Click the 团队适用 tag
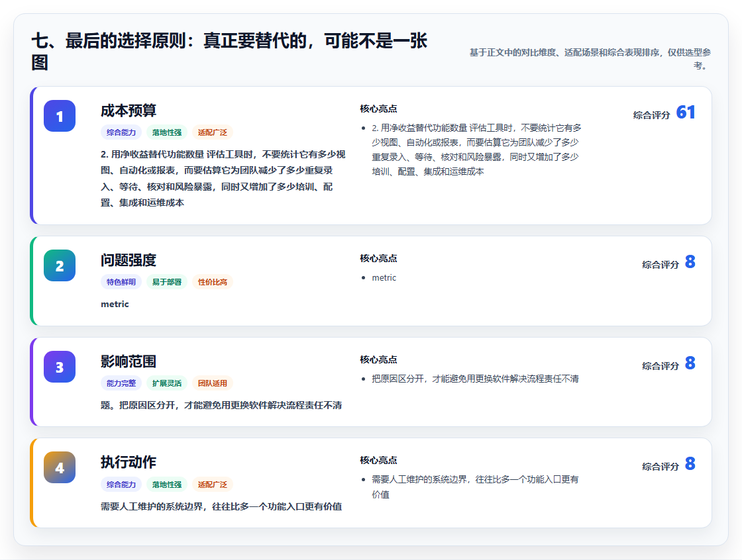Image resolution: width=742 pixels, height=560 pixels. (x=213, y=383)
